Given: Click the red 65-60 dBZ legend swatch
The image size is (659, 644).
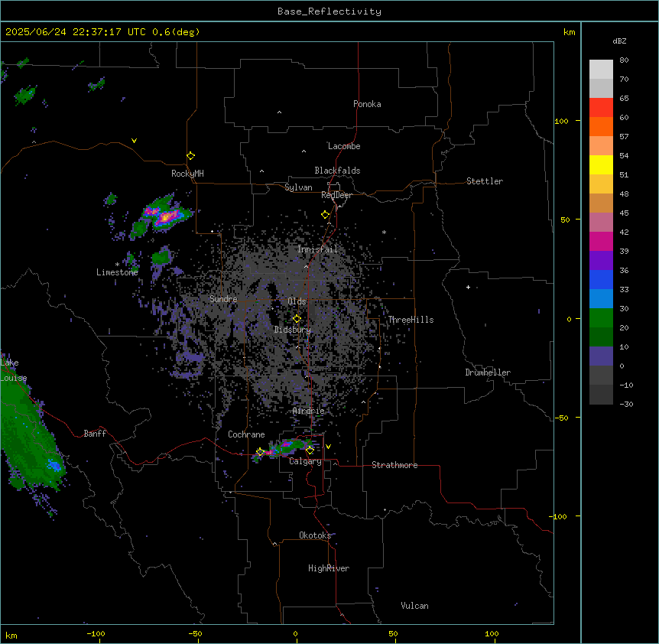Looking at the screenshot, I should [x=601, y=108].
